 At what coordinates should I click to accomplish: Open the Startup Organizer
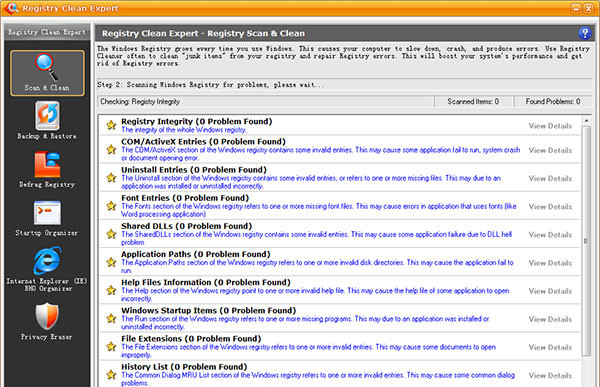pyautogui.click(x=47, y=218)
